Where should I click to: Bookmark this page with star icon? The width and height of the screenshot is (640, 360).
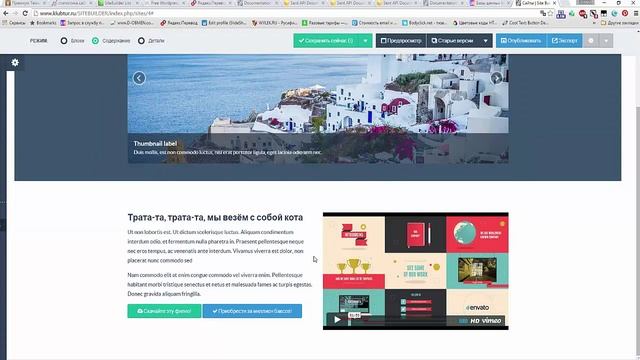tap(550, 13)
